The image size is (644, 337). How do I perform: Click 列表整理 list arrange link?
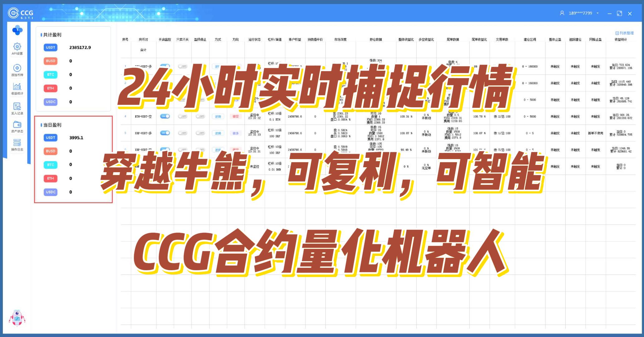pos(624,33)
